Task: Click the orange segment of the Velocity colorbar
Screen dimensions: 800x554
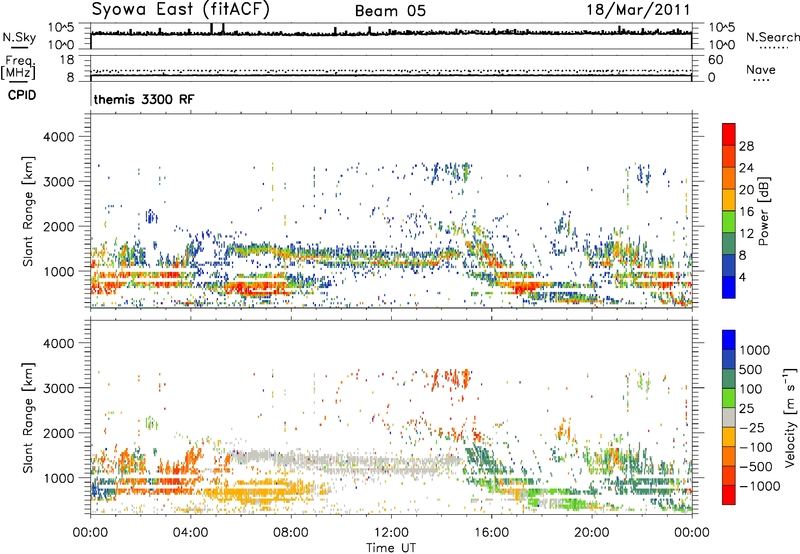Action: [729, 457]
